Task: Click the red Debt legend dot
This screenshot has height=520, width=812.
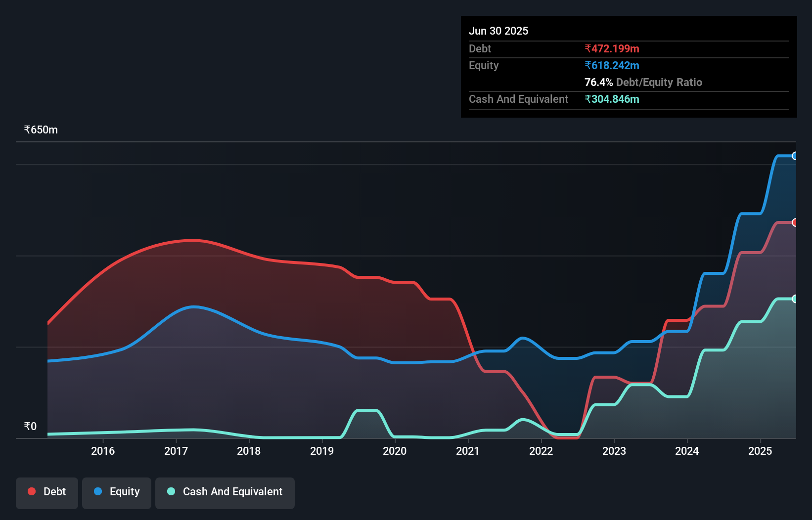Action: point(31,491)
